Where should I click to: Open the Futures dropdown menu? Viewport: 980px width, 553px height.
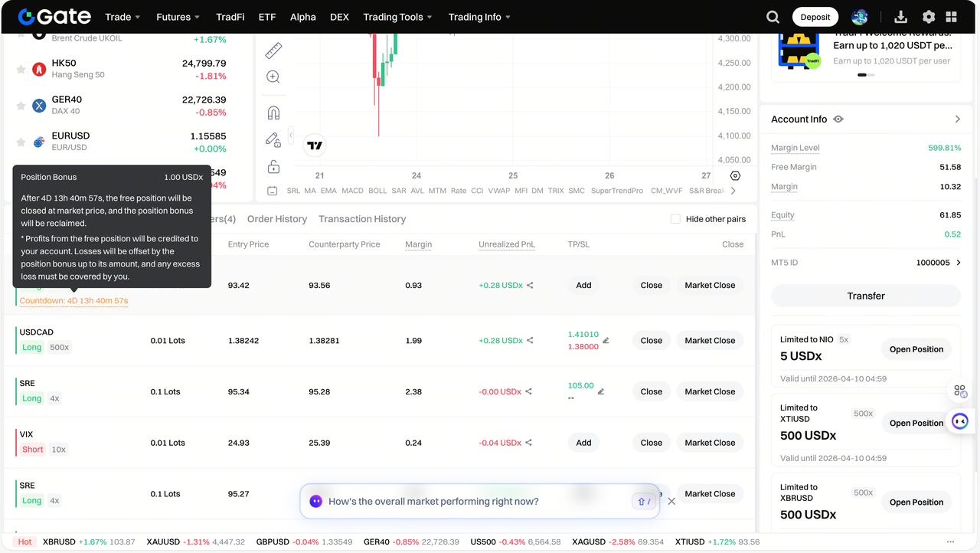tap(178, 17)
